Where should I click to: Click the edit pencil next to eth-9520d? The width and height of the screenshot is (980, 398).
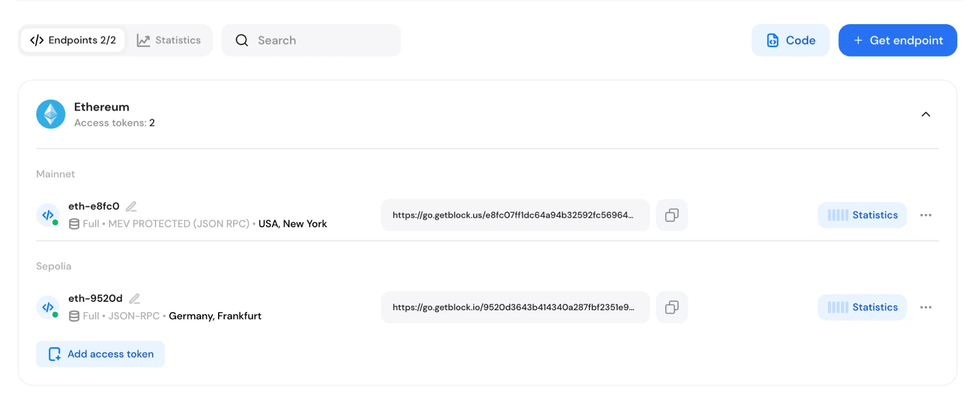click(134, 298)
